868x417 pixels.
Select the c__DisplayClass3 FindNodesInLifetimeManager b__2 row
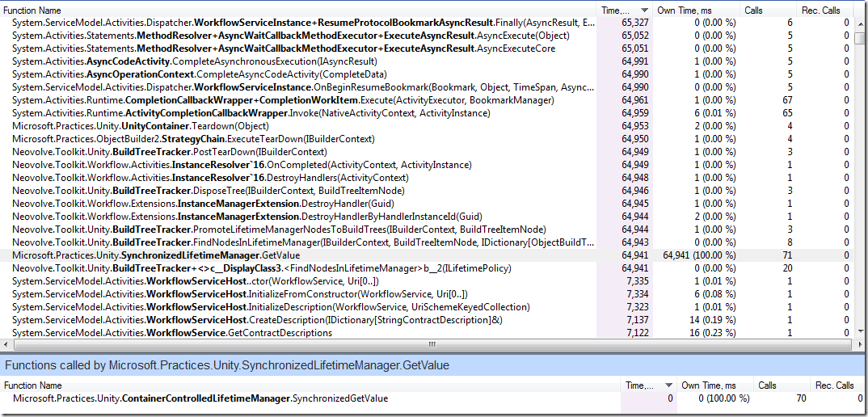coord(426,268)
